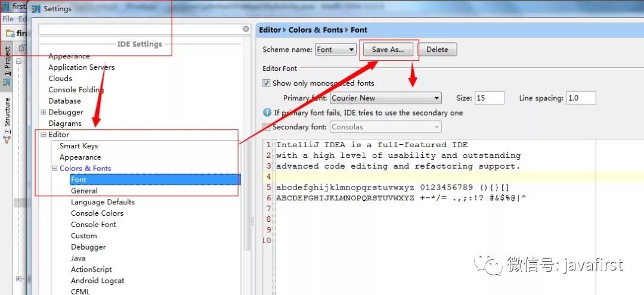
Task: Select Appearance under Editor
Action: point(80,157)
